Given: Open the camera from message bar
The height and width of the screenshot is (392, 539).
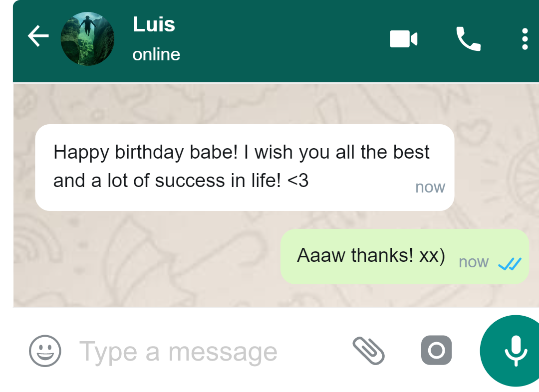Looking at the screenshot, I should coord(436,350).
